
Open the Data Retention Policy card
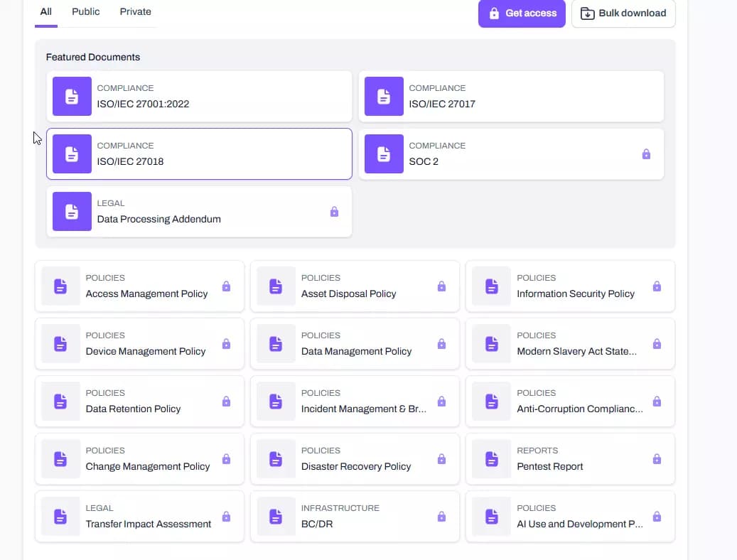coord(139,402)
